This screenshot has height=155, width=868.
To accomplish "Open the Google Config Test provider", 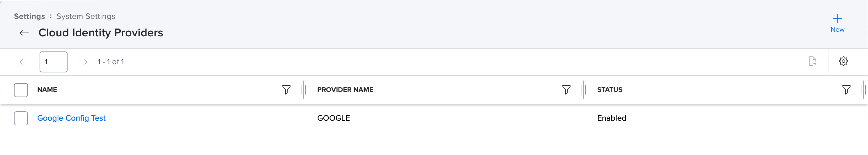I will tap(71, 118).
